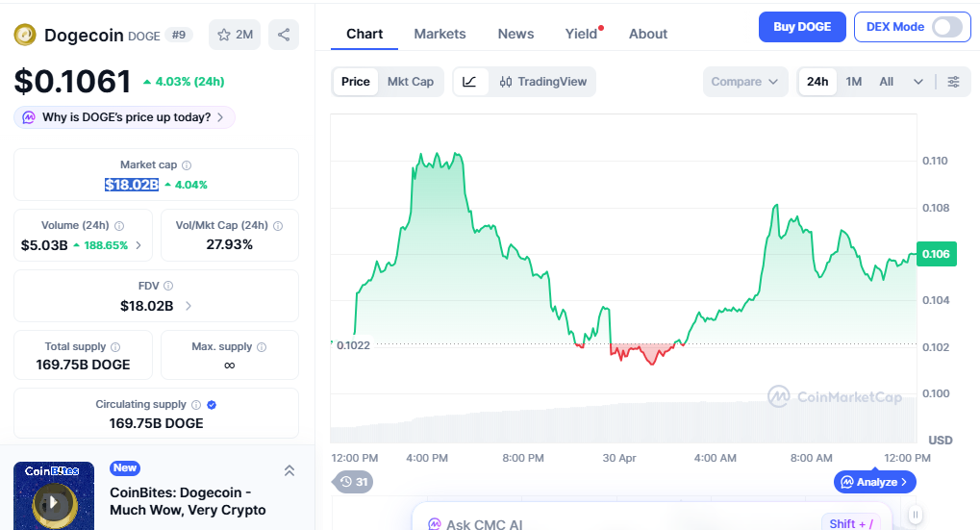Open CoinBites: Dogecoin article title
This screenshot has width=980, height=530.
[188, 501]
